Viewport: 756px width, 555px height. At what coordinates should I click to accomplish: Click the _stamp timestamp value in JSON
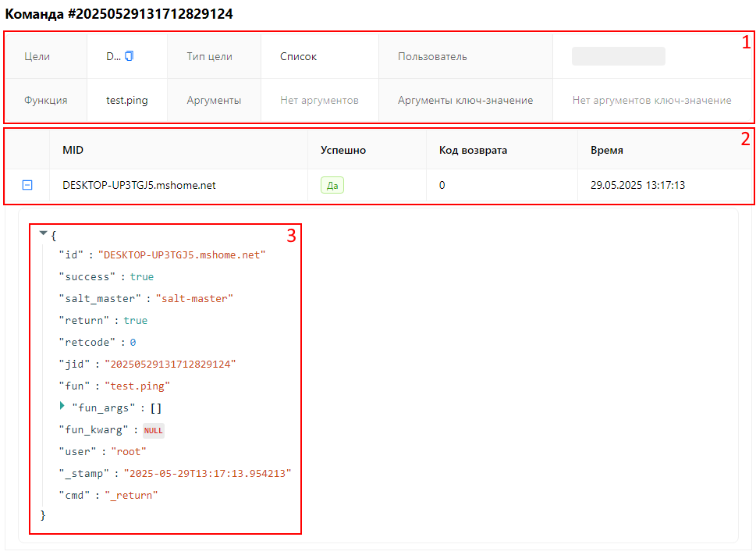tap(208, 473)
